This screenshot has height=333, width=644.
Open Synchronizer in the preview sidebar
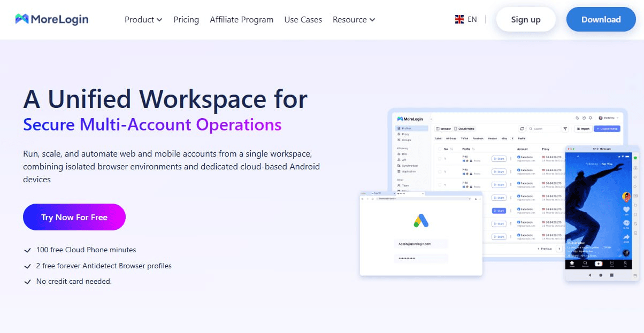(x=407, y=166)
